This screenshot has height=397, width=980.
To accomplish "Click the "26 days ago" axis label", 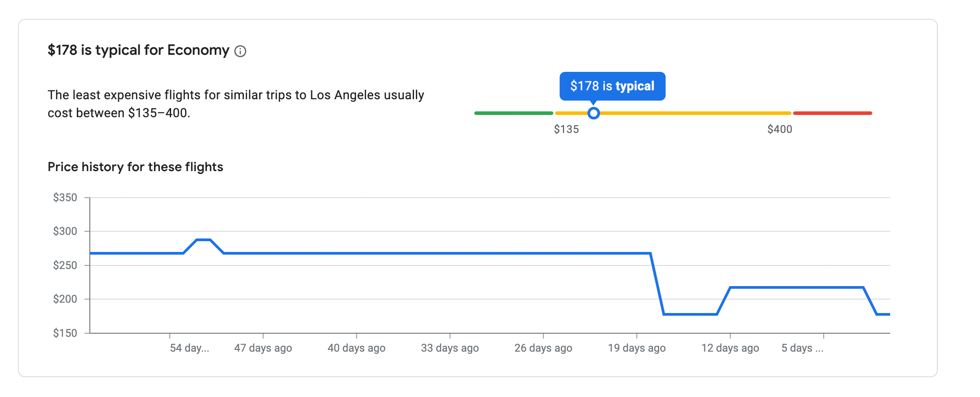I will click(x=543, y=348).
